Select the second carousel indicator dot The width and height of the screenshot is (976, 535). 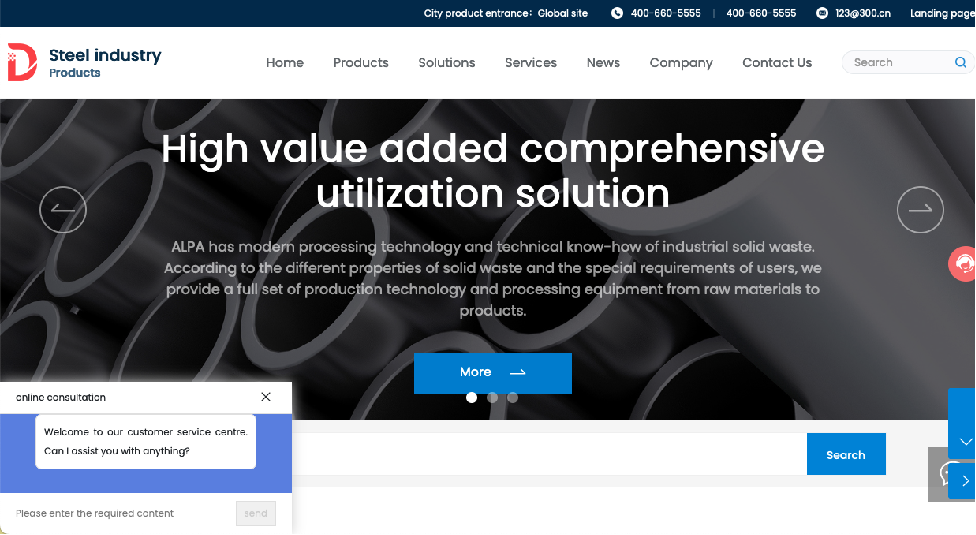(492, 398)
